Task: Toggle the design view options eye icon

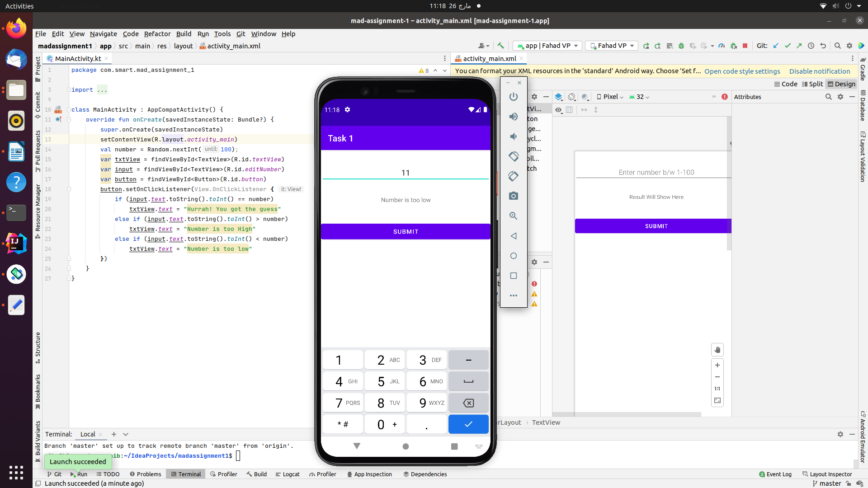Action: point(559,110)
